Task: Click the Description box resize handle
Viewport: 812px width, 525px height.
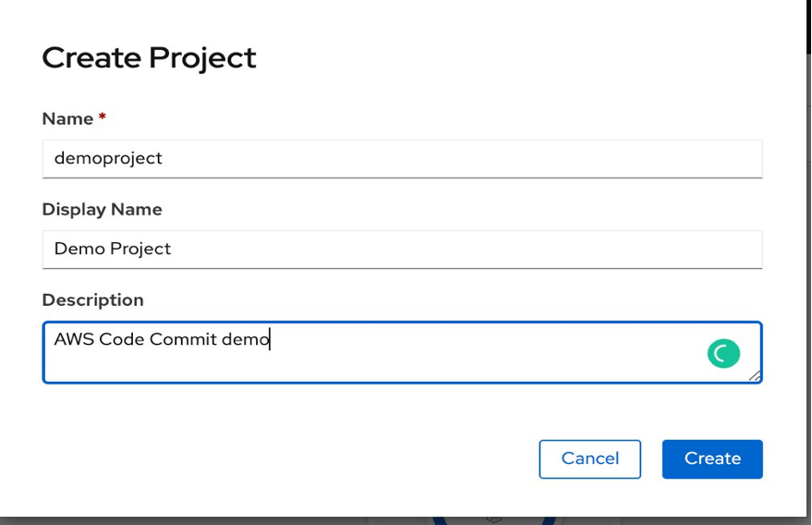Action: (x=755, y=375)
